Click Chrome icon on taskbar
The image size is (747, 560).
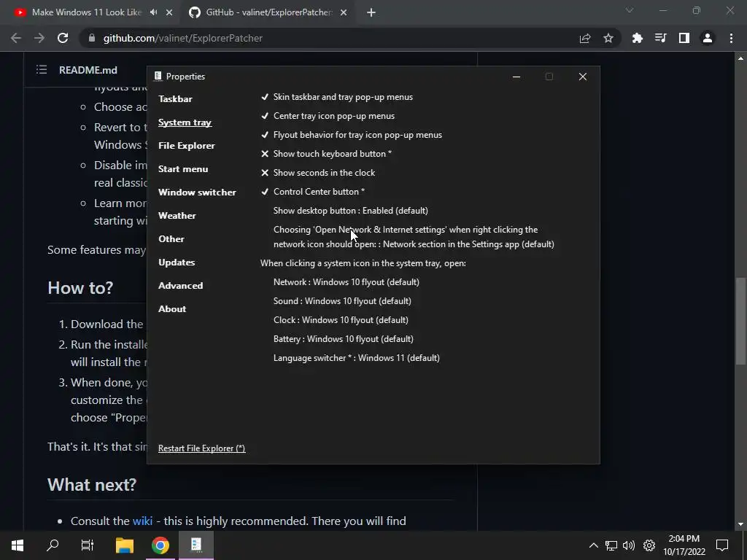pyautogui.click(x=160, y=545)
